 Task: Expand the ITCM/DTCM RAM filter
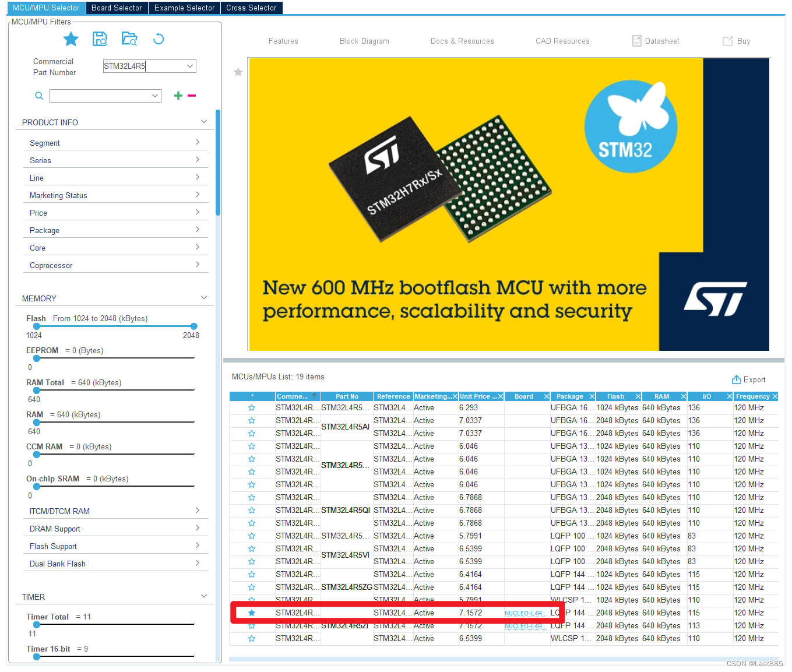pos(197,511)
